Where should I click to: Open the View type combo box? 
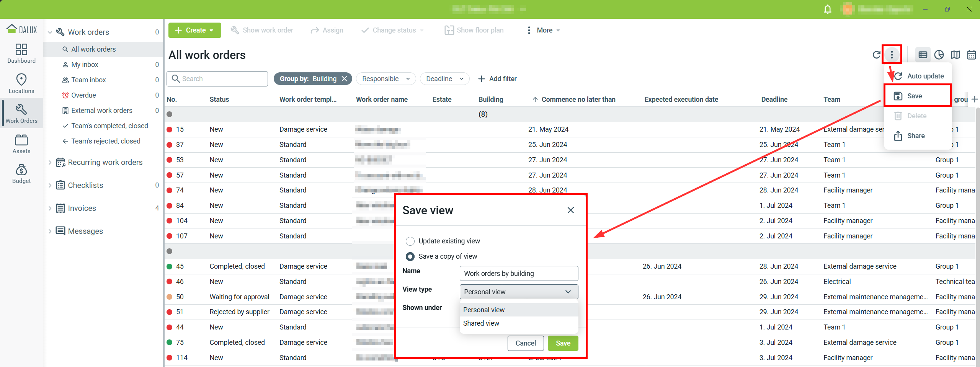point(518,292)
